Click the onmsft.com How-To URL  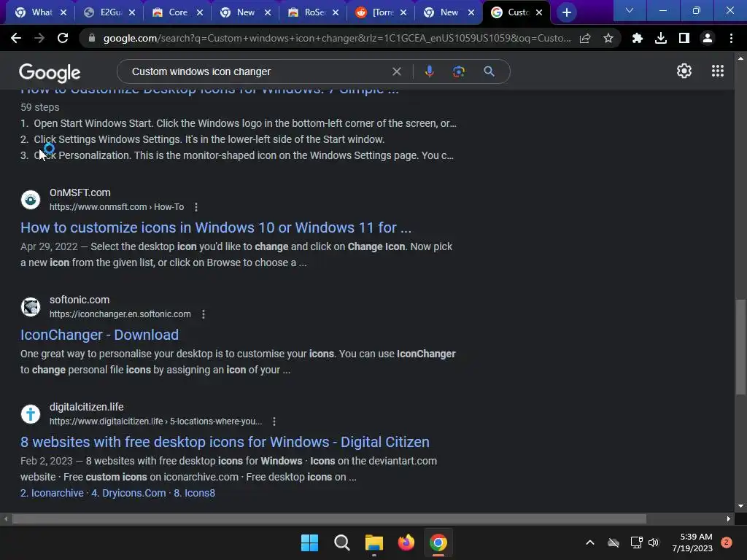click(x=117, y=206)
